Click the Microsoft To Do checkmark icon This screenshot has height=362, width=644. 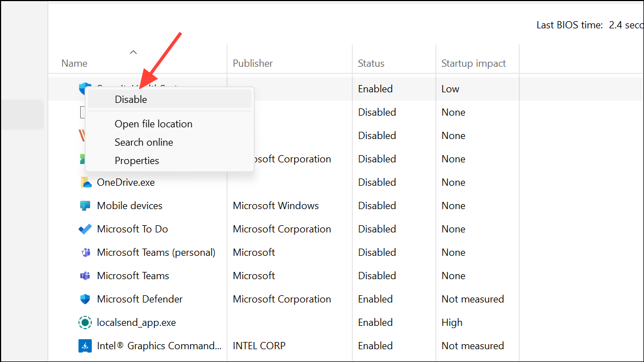pyautogui.click(x=85, y=229)
